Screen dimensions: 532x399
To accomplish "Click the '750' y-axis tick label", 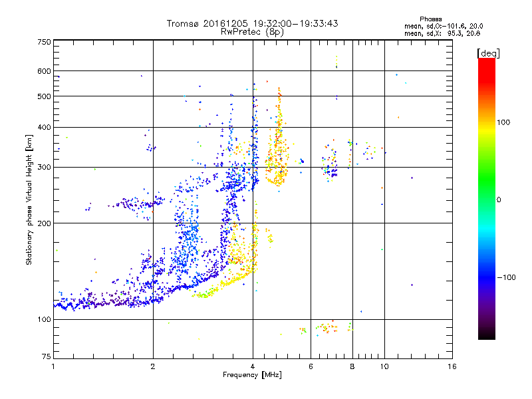I will coord(44,42).
